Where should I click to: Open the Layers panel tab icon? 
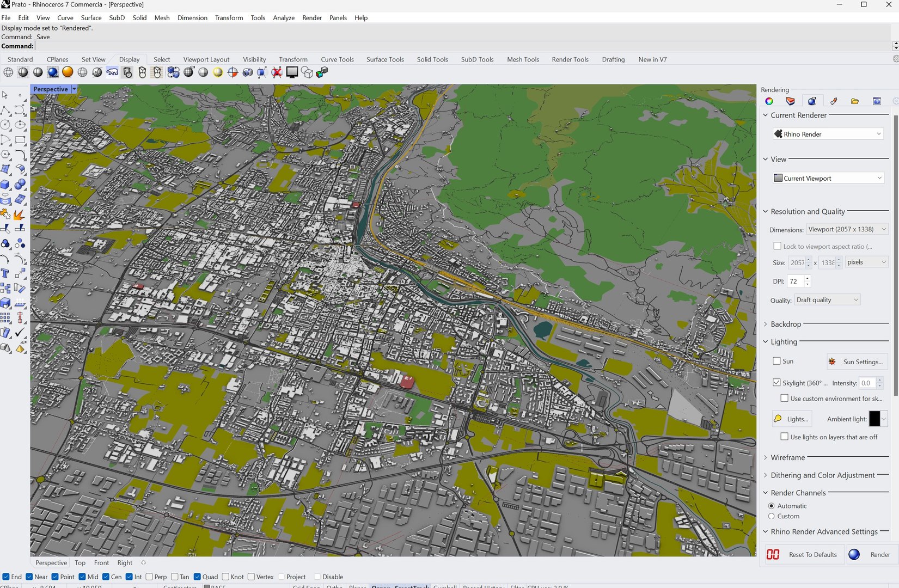791,101
